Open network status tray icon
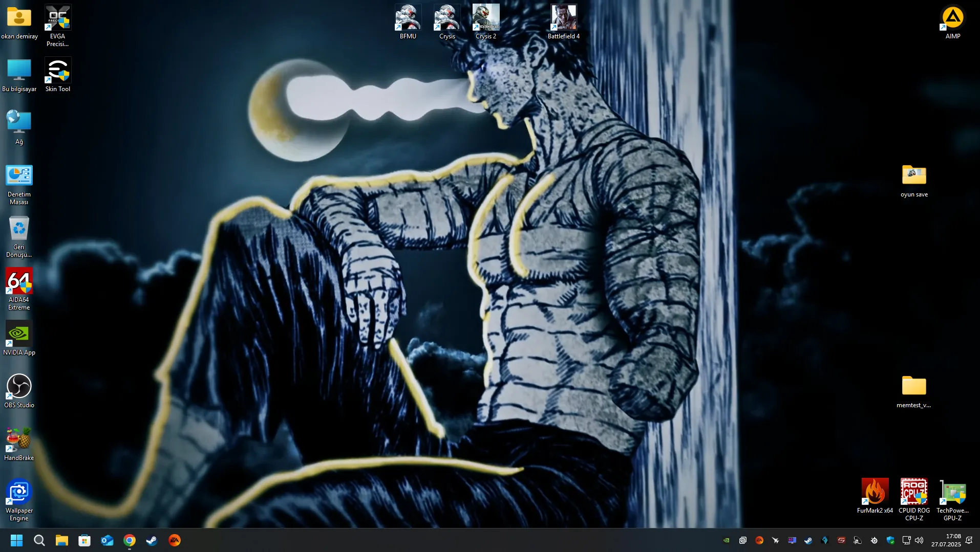 pyautogui.click(x=906, y=540)
